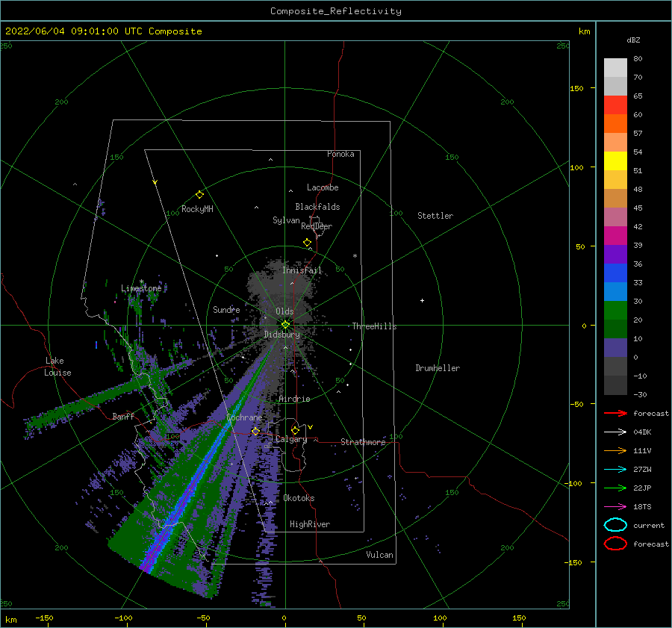Pick the slate purple swatch above 0 dBZ
Screen dimensions: 672x628
point(615,347)
